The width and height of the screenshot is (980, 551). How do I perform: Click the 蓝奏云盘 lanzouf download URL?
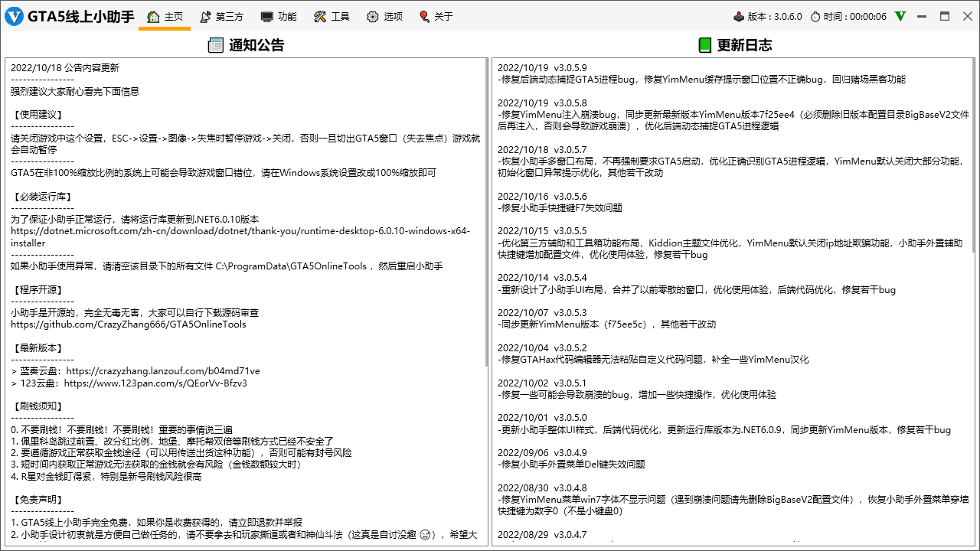coord(162,371)
